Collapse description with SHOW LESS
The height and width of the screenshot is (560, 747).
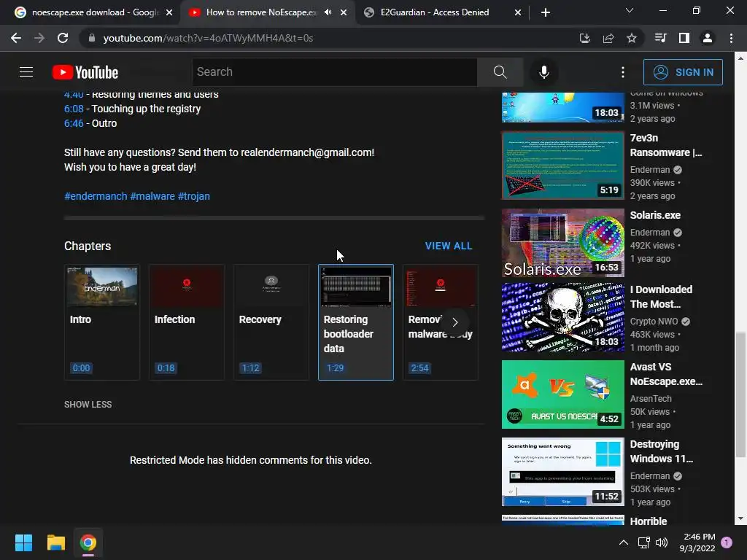(88, 404)
